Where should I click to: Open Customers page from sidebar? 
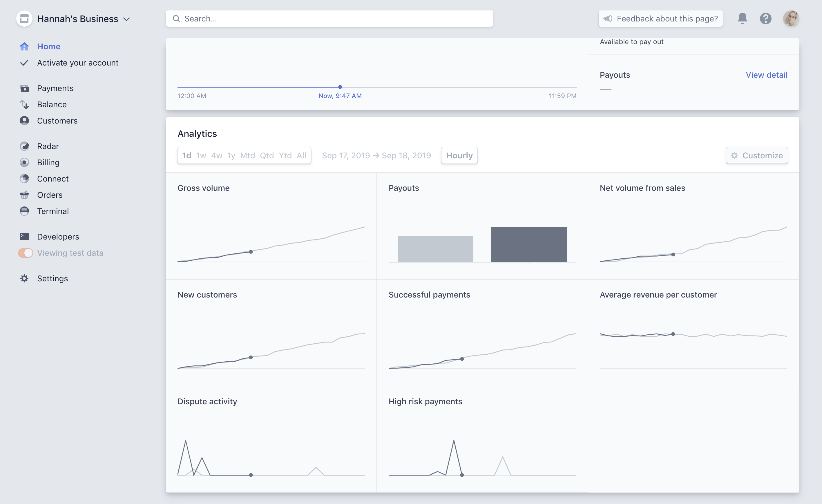pos(57,121)
